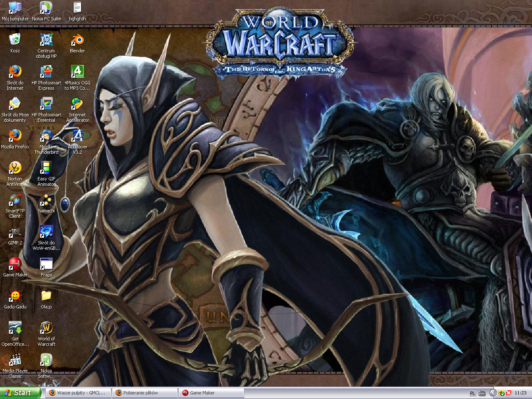Click the Media Player Classic icon

15,360
